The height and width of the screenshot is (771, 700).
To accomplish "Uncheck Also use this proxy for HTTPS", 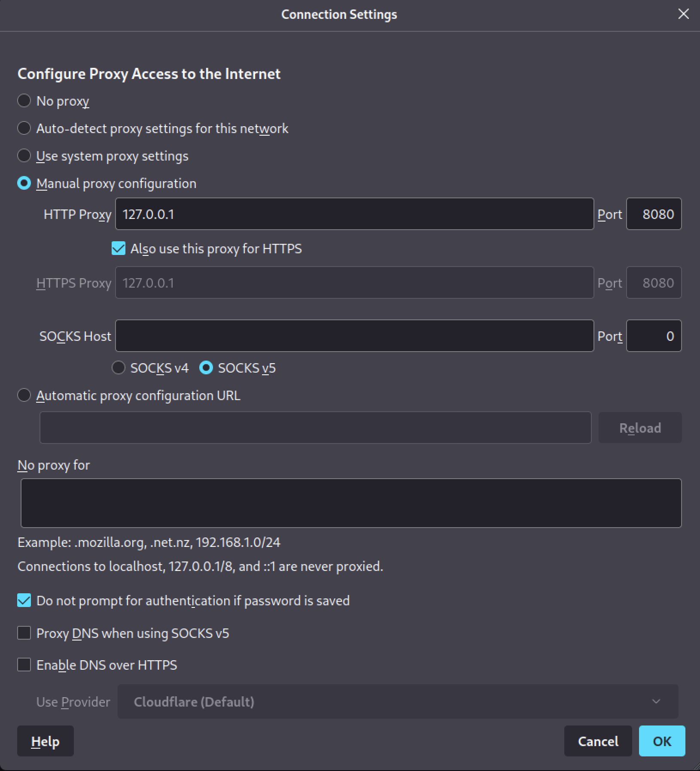I will coord(119,249).
